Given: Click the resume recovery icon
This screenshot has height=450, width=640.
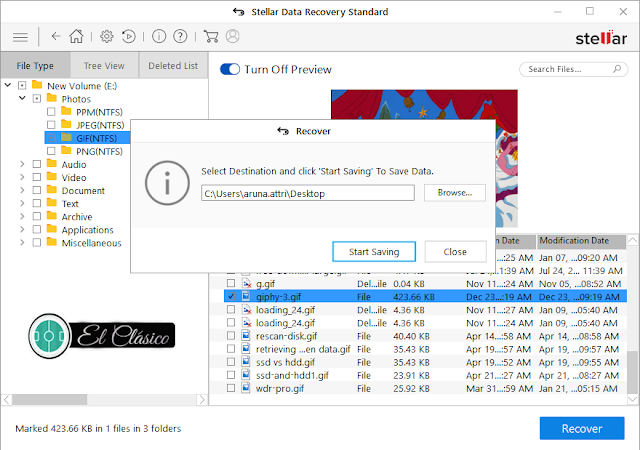Looking at the screenshot, I should [129, 36].
